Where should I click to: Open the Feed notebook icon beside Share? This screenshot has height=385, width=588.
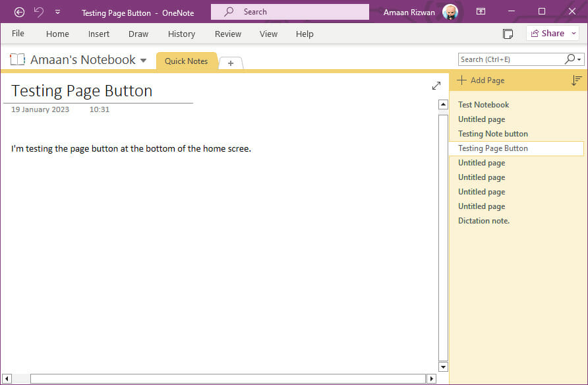pyautogui.click(x=508, y=34)
